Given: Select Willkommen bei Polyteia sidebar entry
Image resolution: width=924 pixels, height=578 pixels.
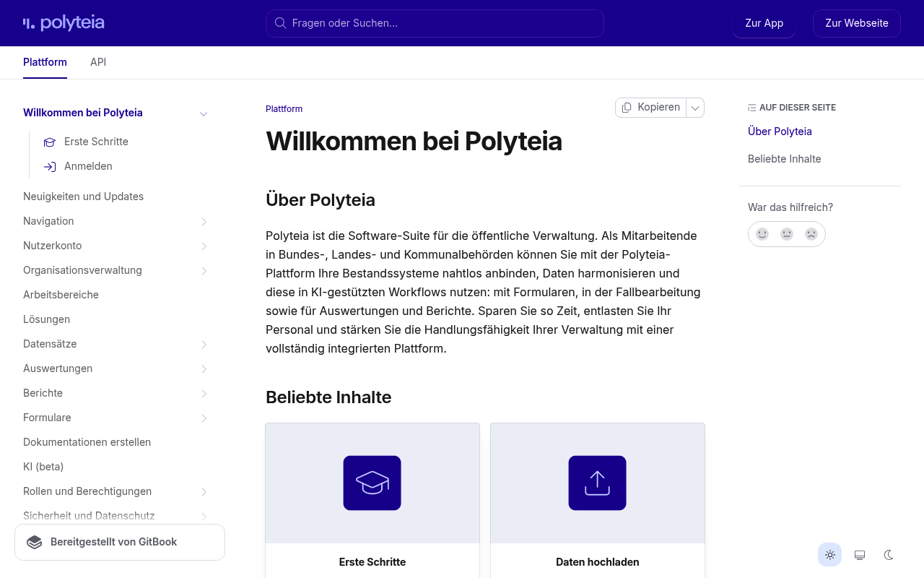Looking at the screenshot, I should (83, 113).
